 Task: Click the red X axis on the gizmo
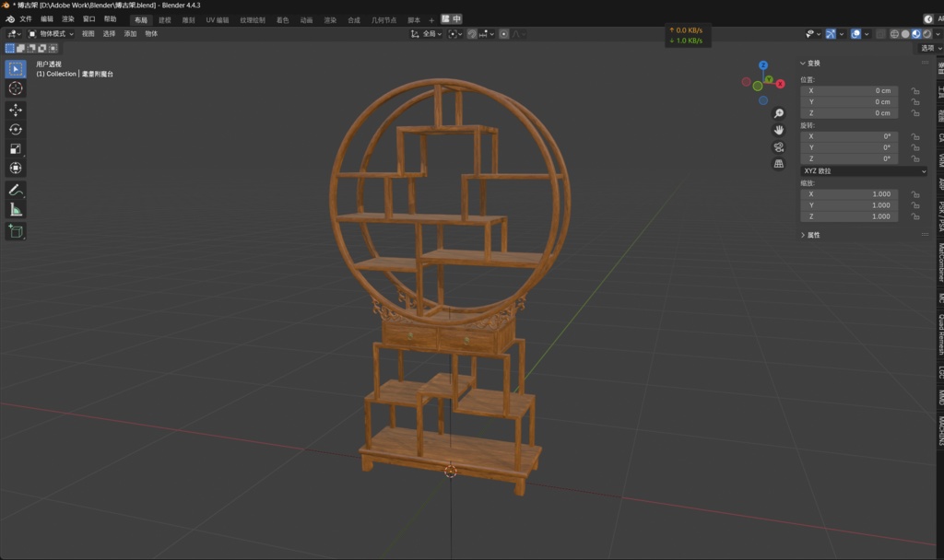pos(780,84)
